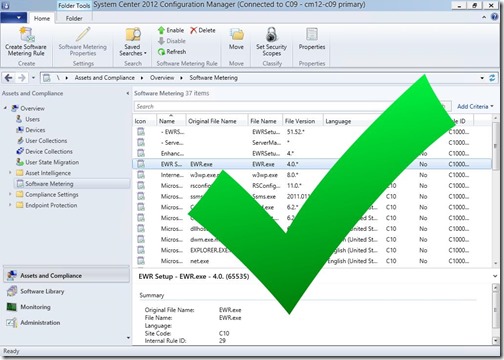Click the Move folder icon
504x360 pixels.
point(236,34)
